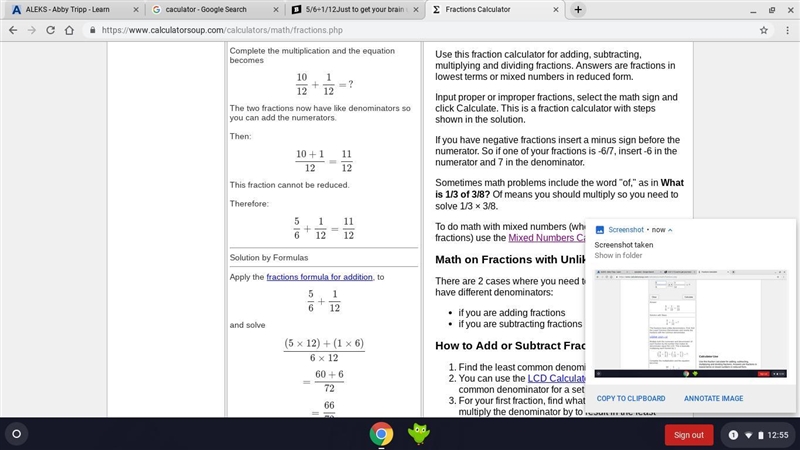Close the ALEKS - Abby Tripp tab

click(136, 10)
